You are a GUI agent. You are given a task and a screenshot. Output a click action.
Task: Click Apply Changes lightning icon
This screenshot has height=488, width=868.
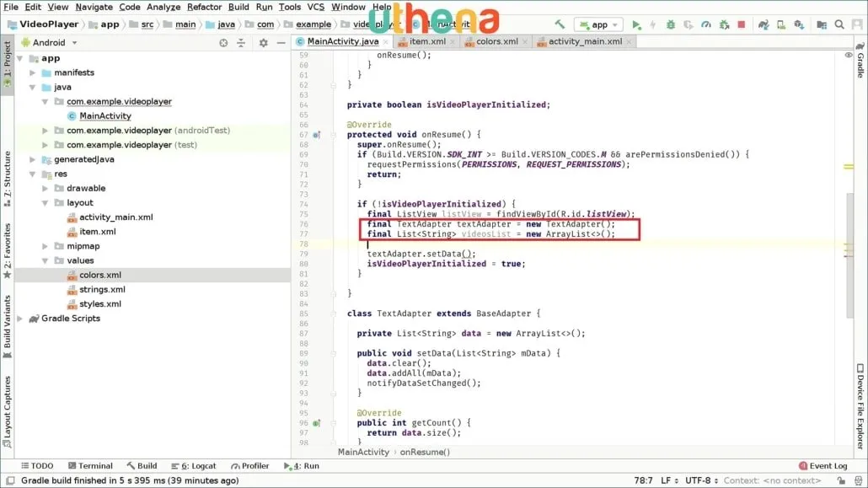coord(652,25)
